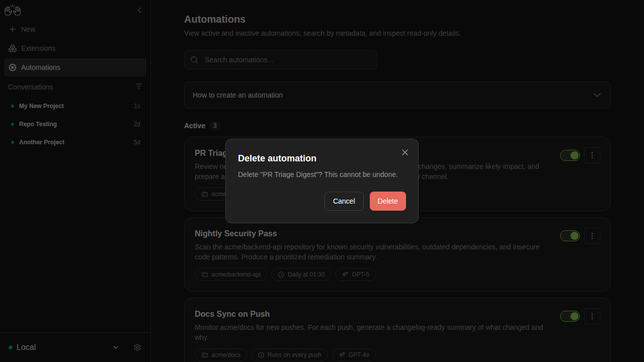This screenshot has width=644, height=362.
Task: Click the Extensions icon in sidebar
Action: [x=13, y=48]
